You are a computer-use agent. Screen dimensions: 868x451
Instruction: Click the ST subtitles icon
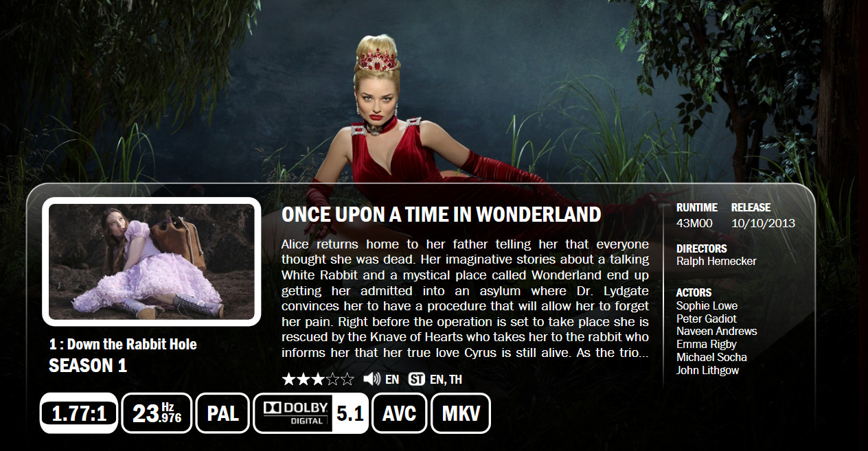click(x=416, y=379)
